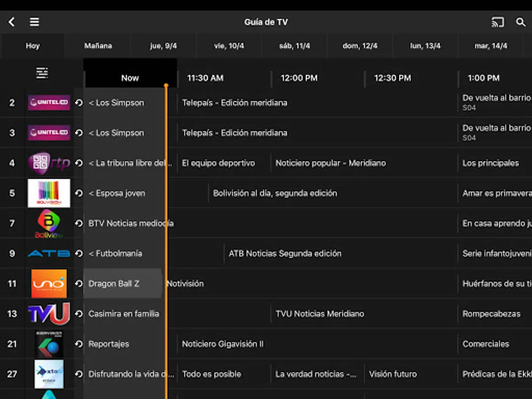Tap catch-up icon for channel 5
Image resolution: width=532 pixels, height=399 pixels.
[x=79, y=193]
